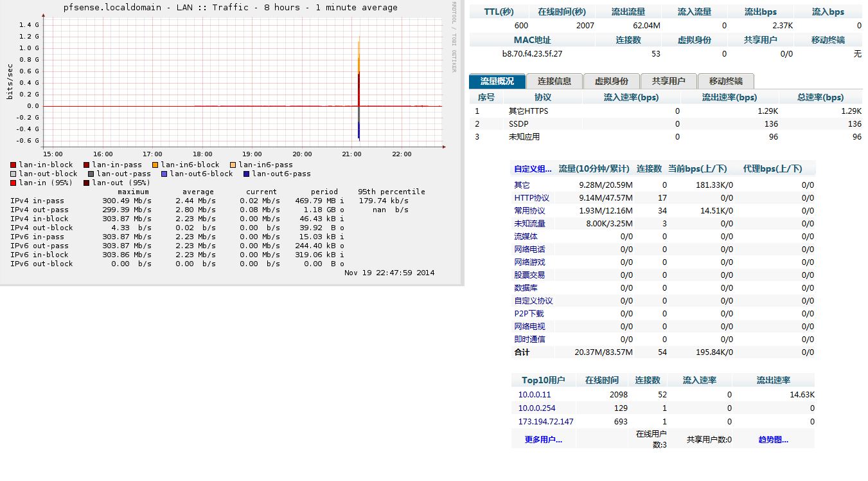Click the lan-in6-block orange legend swatch
This screenshot has height=481, width=868.
click(155, 165)
